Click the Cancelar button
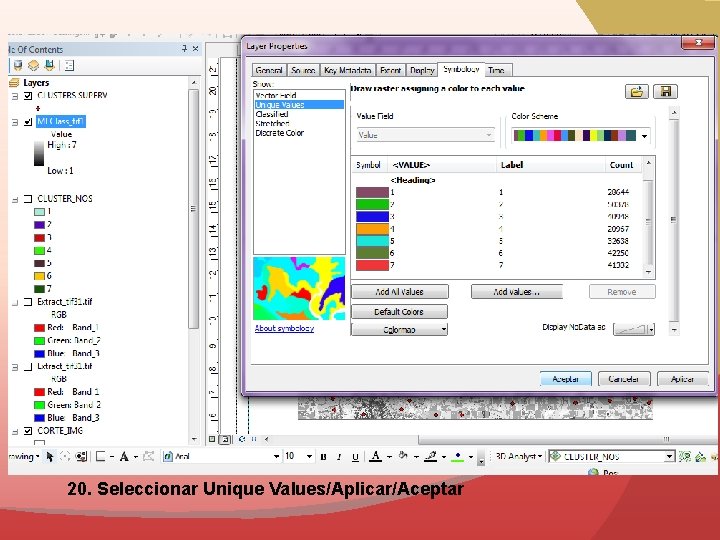The height and width of the screenshot is (540, 720). (624, 379)
